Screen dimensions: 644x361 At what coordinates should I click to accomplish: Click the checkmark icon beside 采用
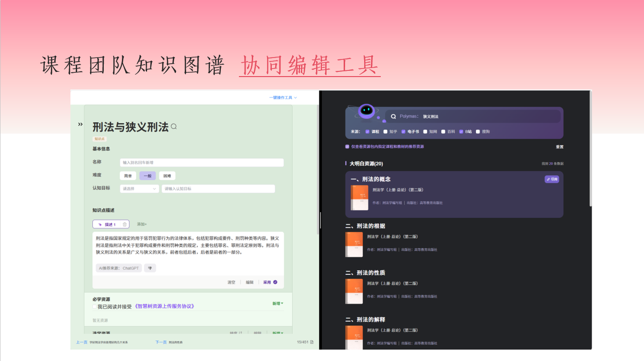(x=275, y=282)
